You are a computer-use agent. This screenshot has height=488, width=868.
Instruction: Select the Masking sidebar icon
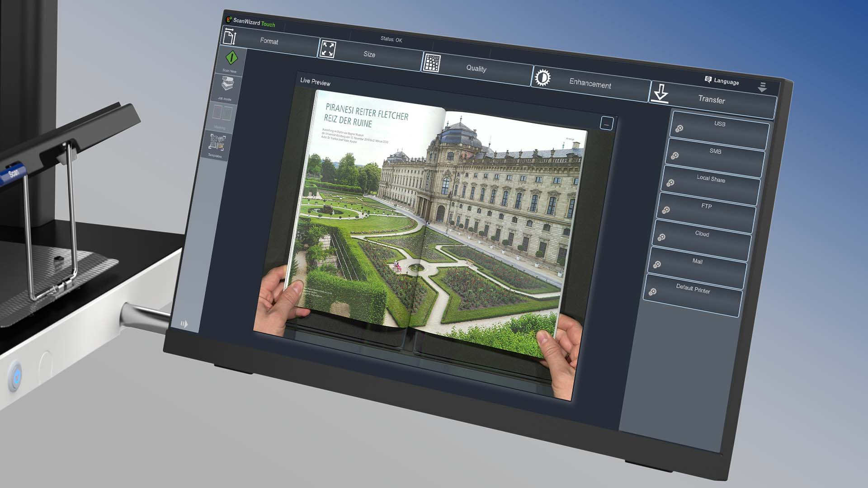click(222, 113)
